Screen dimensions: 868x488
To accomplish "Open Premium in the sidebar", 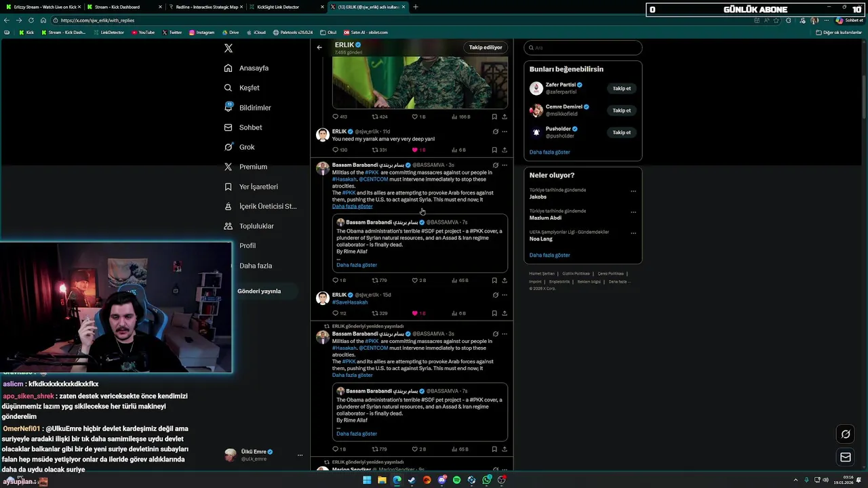I will [x=245, y=167].
